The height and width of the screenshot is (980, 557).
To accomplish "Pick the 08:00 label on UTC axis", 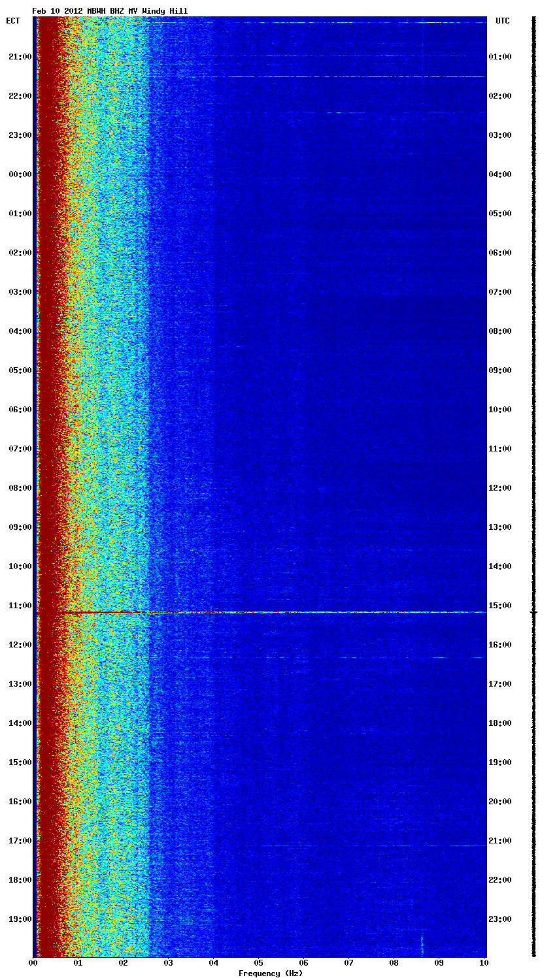I will pos(500,331).
